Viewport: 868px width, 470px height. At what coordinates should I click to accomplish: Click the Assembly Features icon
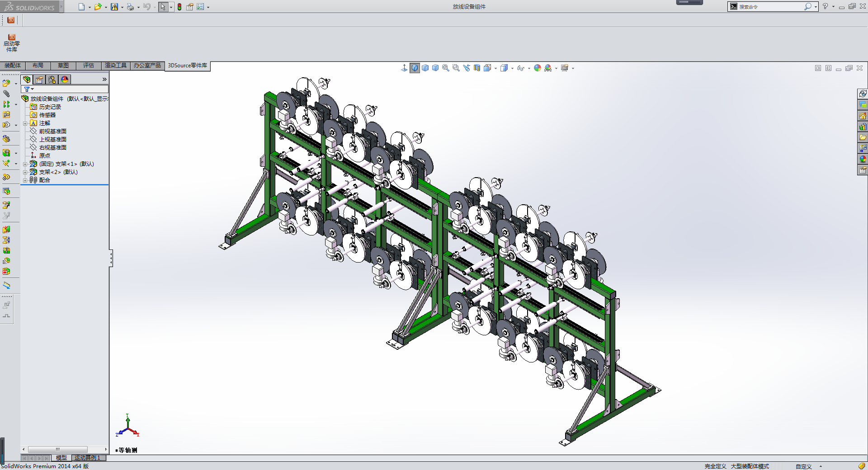tap(6, 153)
